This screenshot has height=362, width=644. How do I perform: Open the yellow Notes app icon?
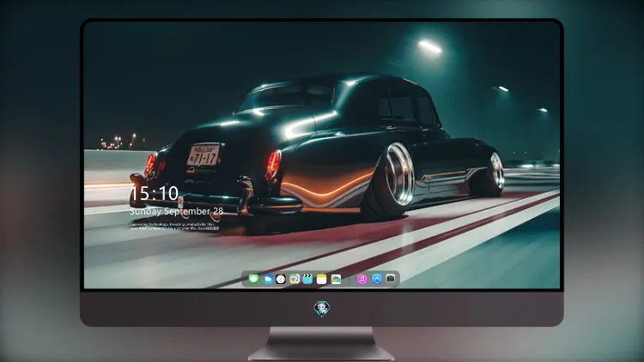click(322, 279)
